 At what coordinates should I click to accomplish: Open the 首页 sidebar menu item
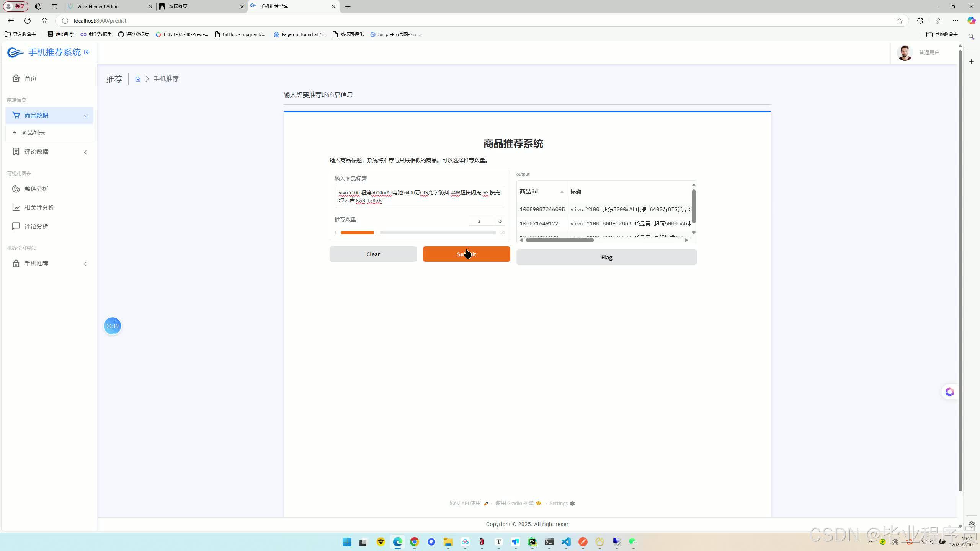(49, 78)
